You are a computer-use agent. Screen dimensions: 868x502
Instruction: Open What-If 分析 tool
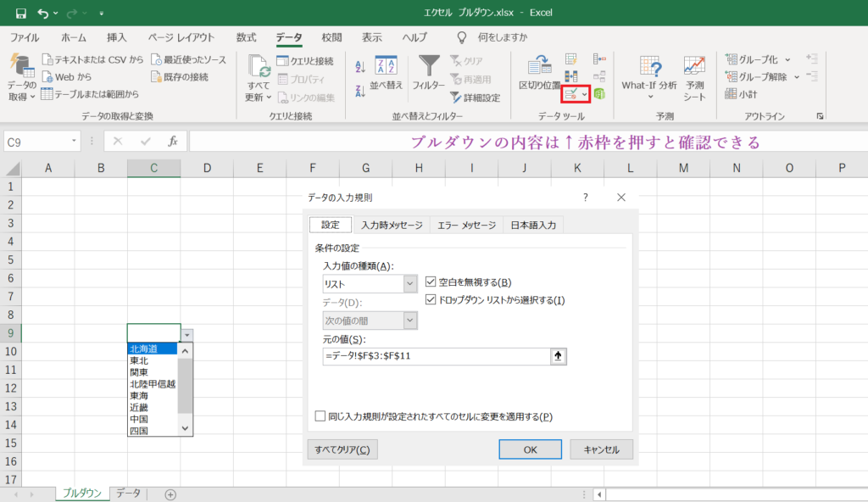click(649, 68)
